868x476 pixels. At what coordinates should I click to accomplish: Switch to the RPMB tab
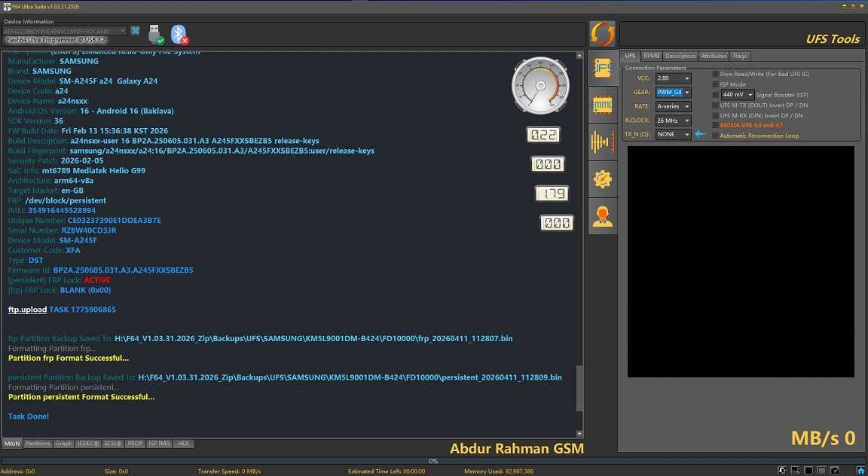coord(652,56)
